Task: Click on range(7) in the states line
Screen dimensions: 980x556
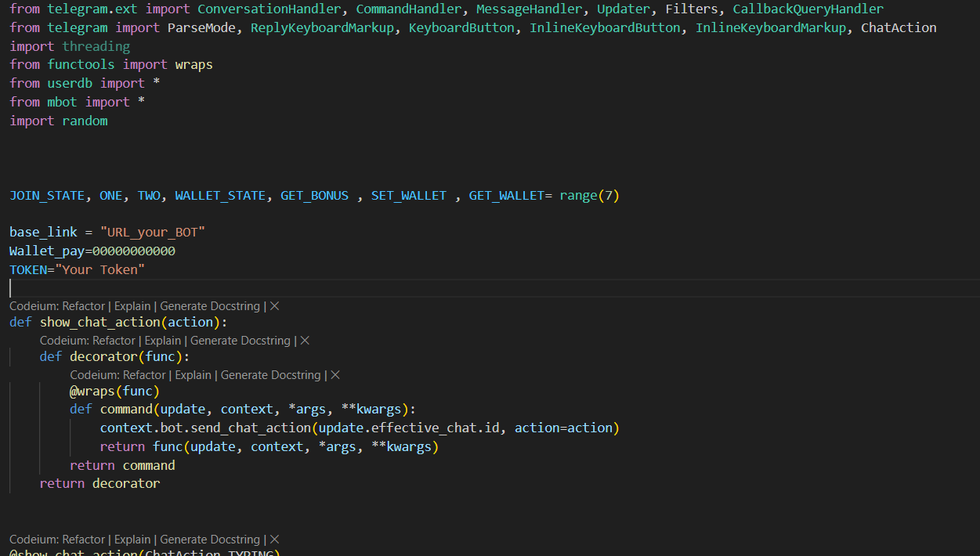Action: tap(589, 196)
